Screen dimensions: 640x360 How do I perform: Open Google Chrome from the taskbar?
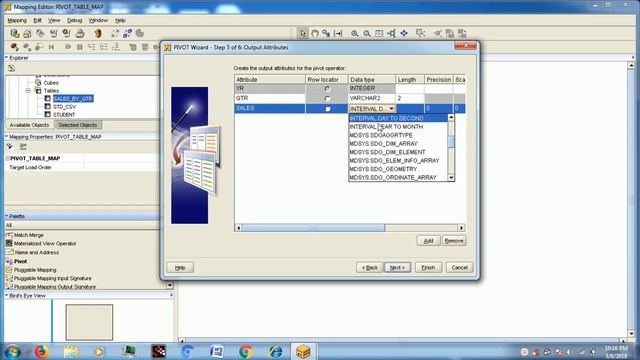246,351
